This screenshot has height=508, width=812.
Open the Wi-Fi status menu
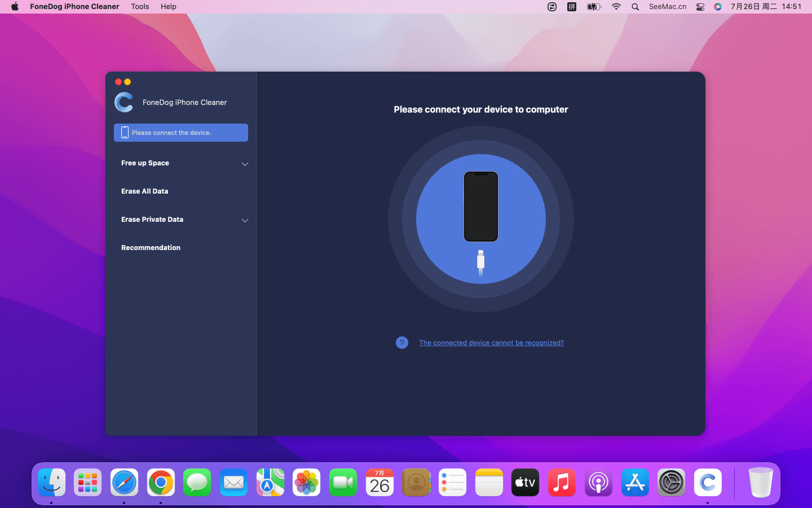click(x=616, y=7)
